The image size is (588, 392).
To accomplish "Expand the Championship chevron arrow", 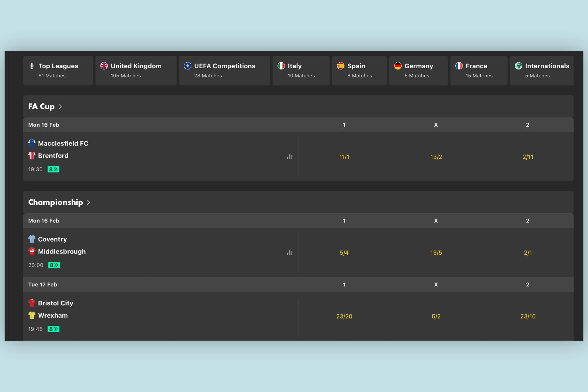I will (x=89, y=202).
